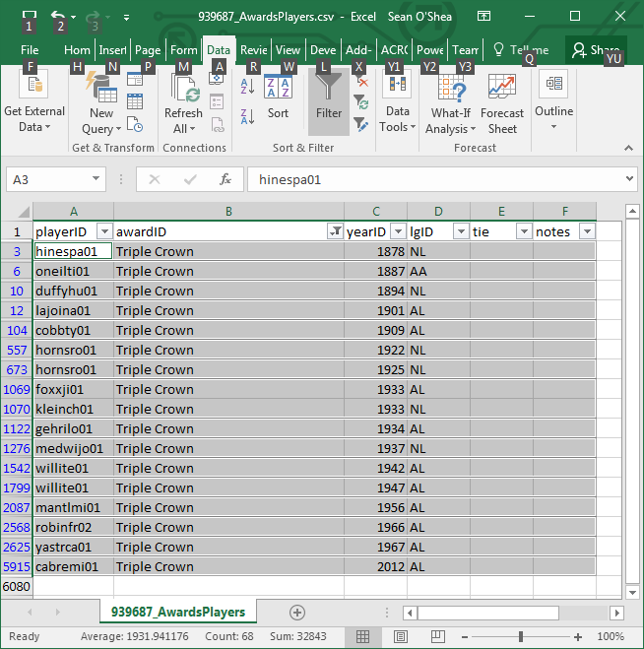Open yearID filter dropdown
Screen dimensions: 644x649
[x=398, y=231]
